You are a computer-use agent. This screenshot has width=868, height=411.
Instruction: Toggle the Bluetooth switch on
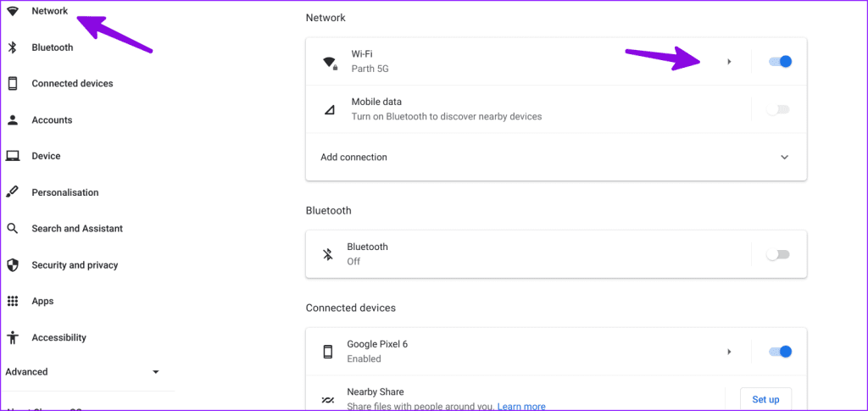click(778, 254)
